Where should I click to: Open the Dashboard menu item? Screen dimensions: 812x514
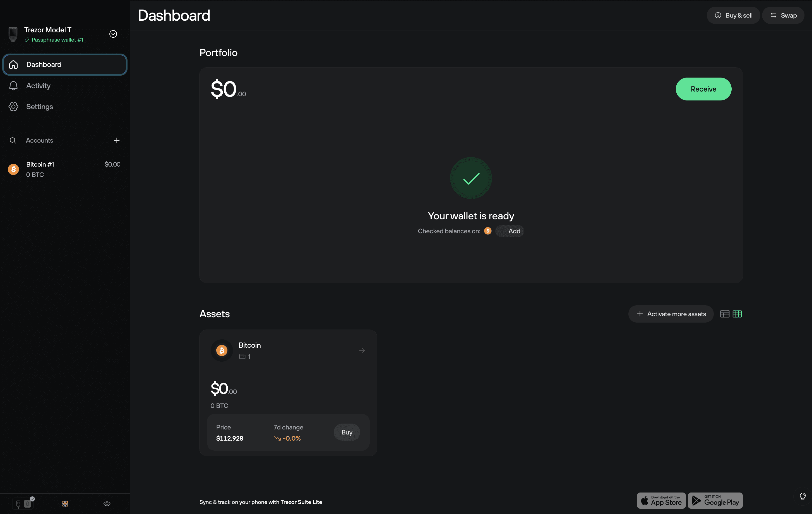click(65, 64)
